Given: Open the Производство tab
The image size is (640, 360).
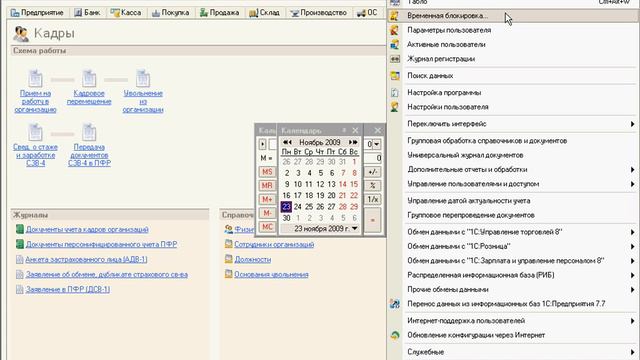Looking at the screenshot, I should click(x=318, y=13).
